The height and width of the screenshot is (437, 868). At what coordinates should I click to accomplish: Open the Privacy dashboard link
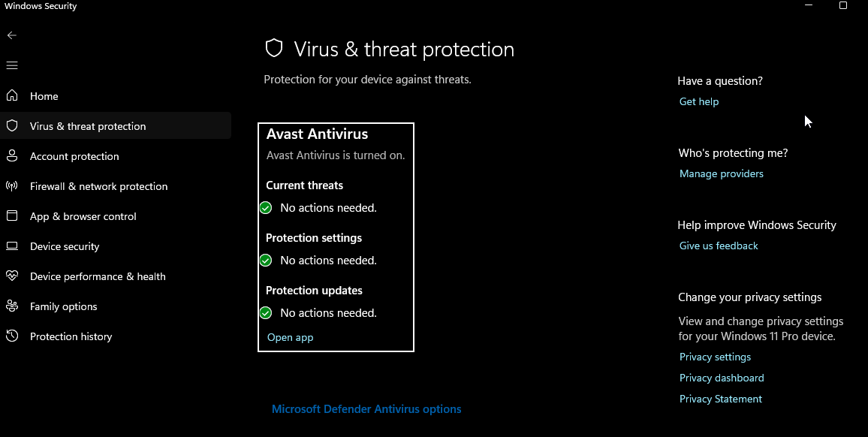pos(721,378)
